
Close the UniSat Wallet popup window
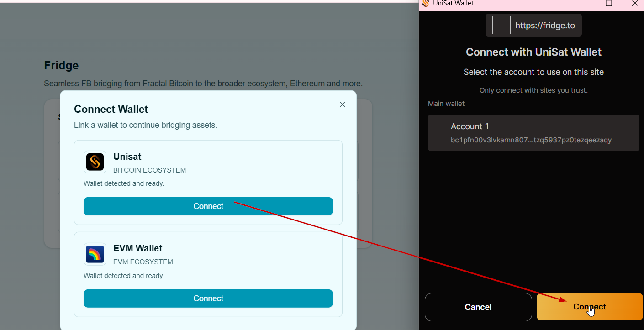click(634, 4)
